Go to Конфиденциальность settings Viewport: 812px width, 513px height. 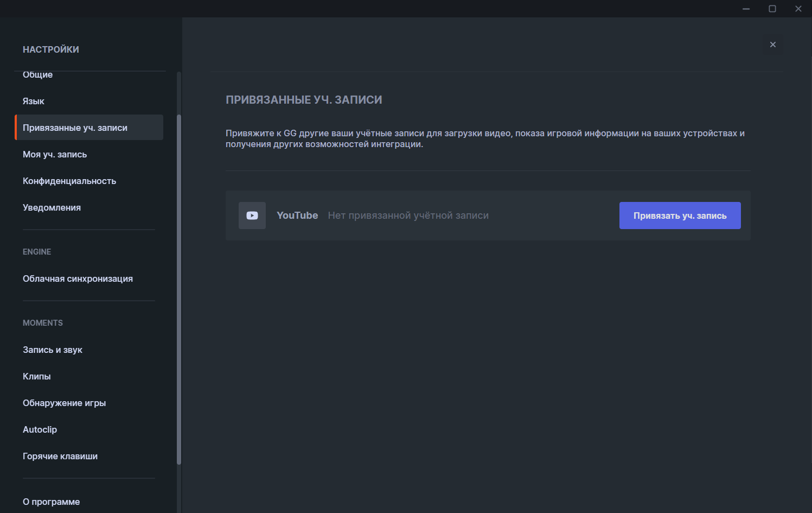coord(69,181)
